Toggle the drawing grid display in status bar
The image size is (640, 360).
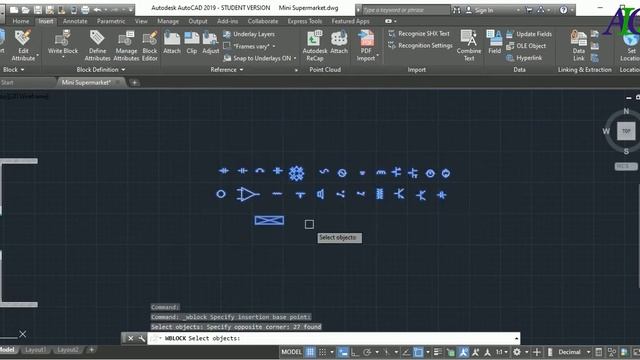[x=310, y=352]
